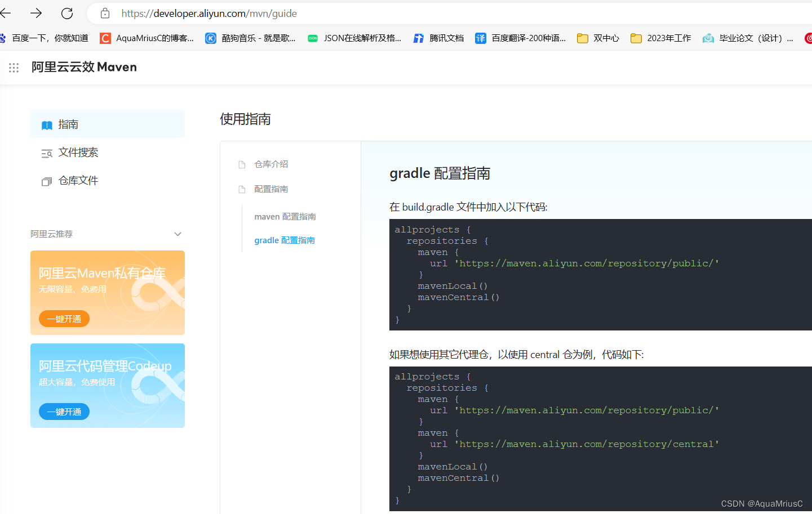Open the AquaMriusC的博客 bookmark
The height and width of the screenshot is (514, 812).
[x=147, y=38]
